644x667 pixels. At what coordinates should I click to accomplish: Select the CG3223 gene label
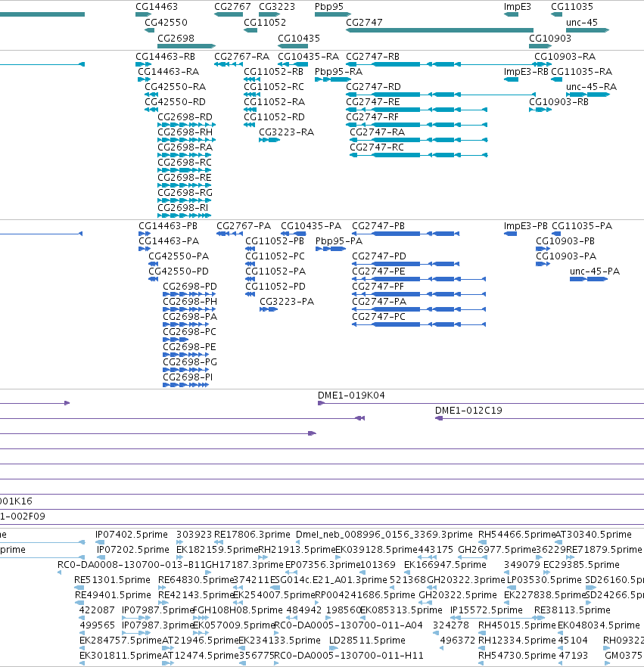click(277, 7)
